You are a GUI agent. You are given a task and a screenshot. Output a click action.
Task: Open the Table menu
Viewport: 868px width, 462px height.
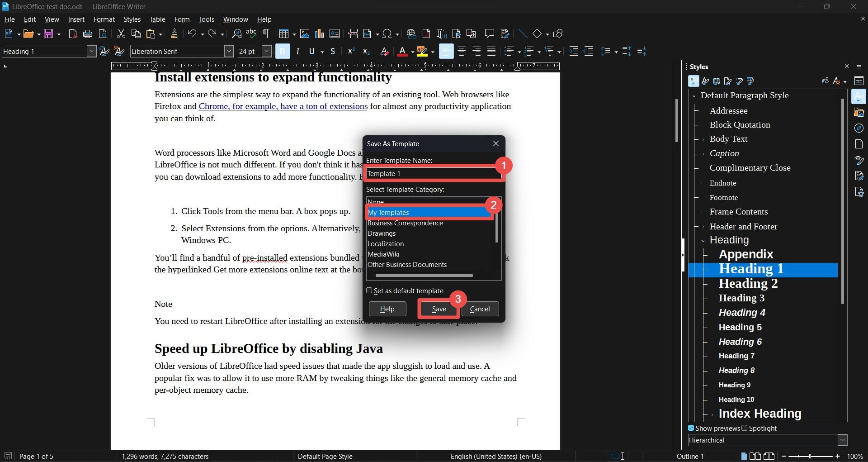coord(157,19)
